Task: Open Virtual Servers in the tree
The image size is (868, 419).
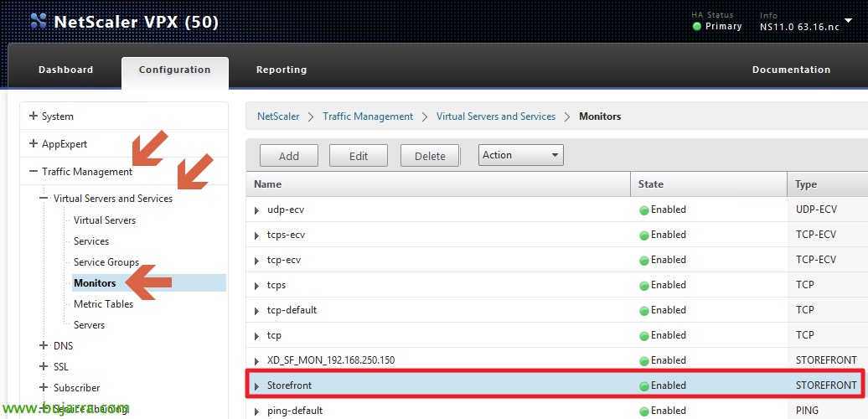Action: (x=105, y=220)
